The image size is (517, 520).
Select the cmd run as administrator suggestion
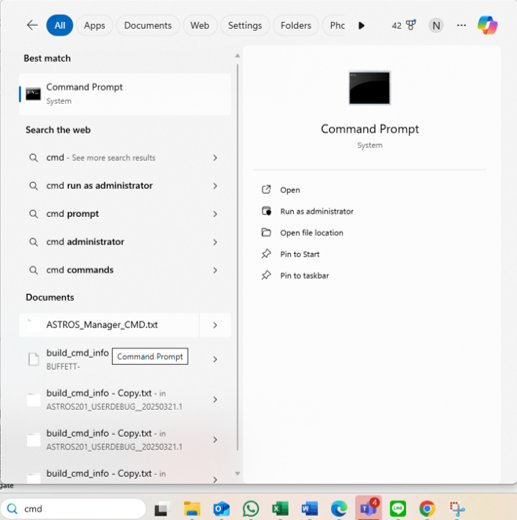(125, 186)
